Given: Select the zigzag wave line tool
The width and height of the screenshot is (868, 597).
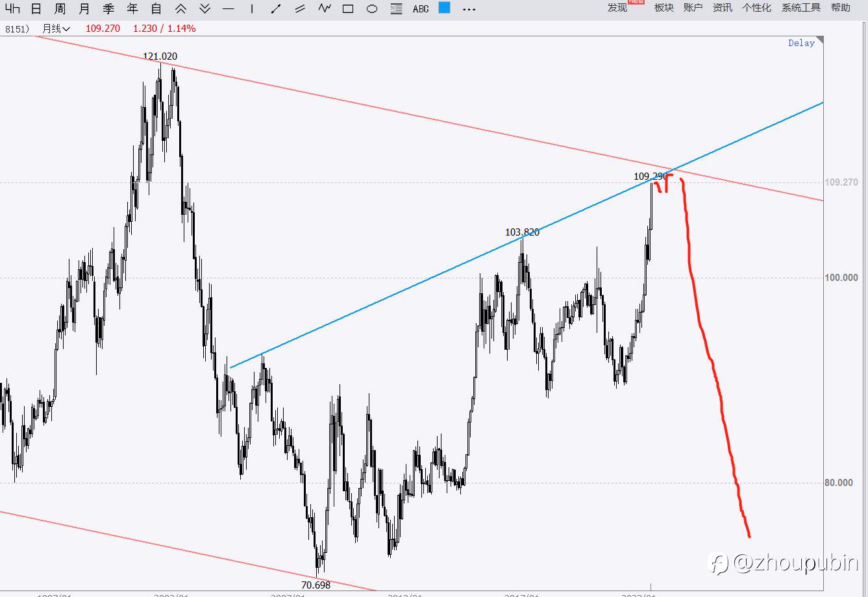Looking at the screenshot, I should pos(324,8).
